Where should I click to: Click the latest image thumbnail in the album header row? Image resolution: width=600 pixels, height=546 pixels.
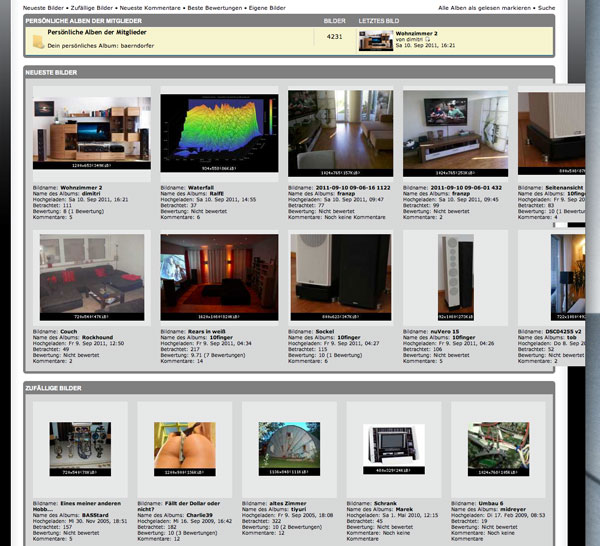click(376, 40)
